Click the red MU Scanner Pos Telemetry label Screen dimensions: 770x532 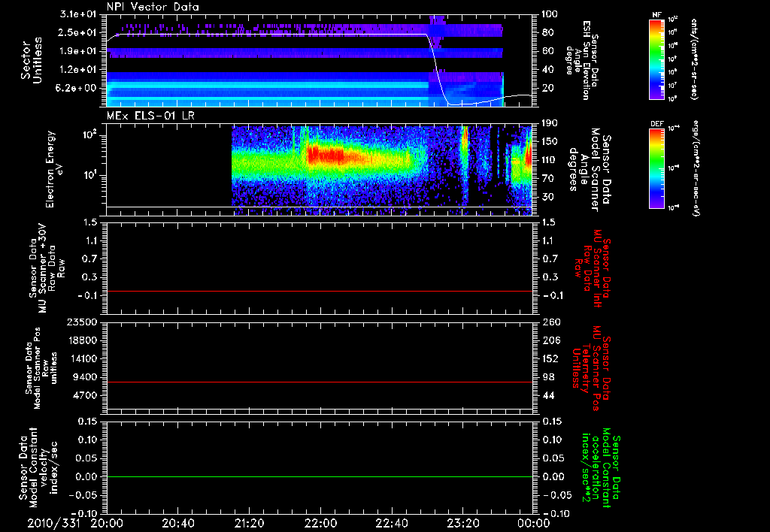591,368
